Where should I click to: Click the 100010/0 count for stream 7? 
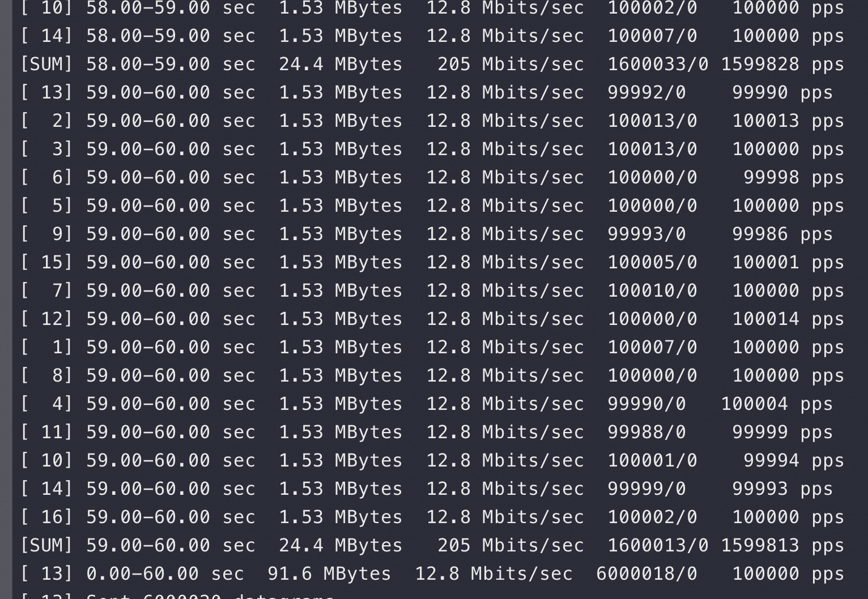[652, 290]
